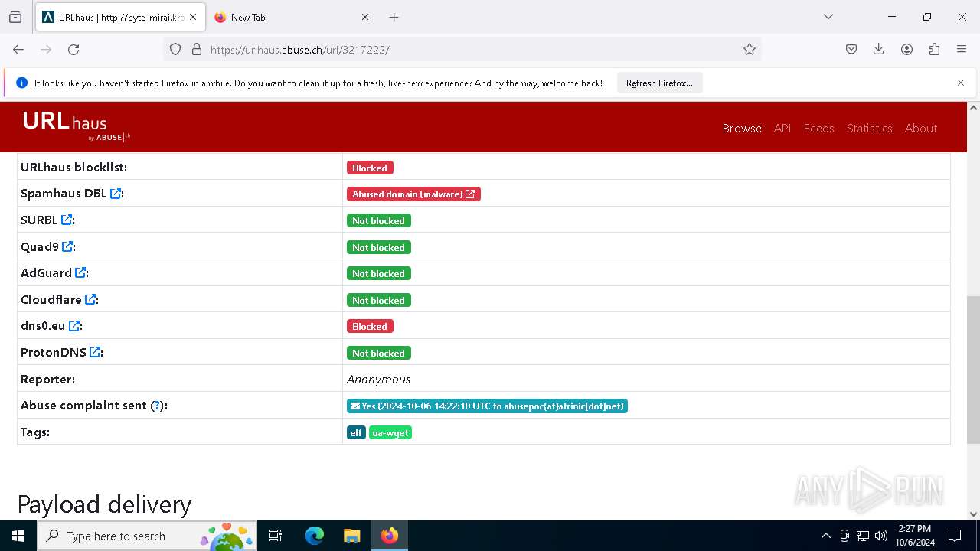The width and height of the screenshot is (980, 551).
Task: Open the volume control in tray
Action: click(x=881, y=536)
